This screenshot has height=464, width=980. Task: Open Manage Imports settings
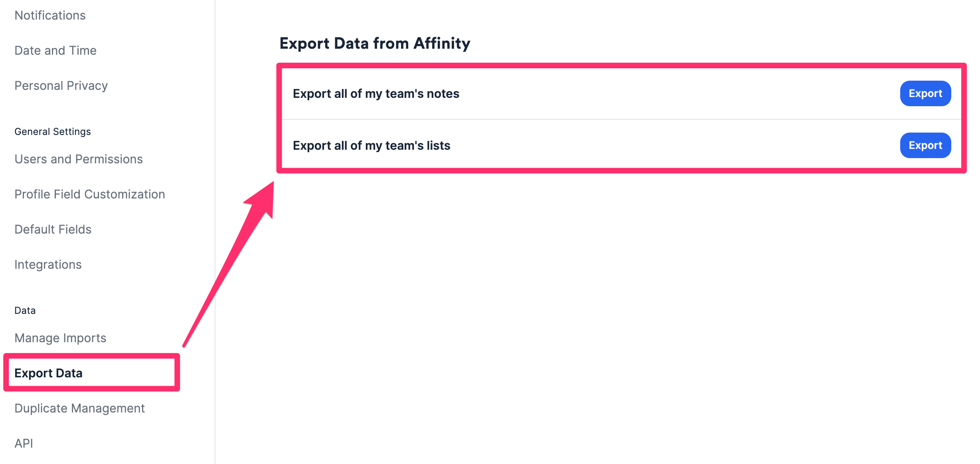tap(60, 338)
